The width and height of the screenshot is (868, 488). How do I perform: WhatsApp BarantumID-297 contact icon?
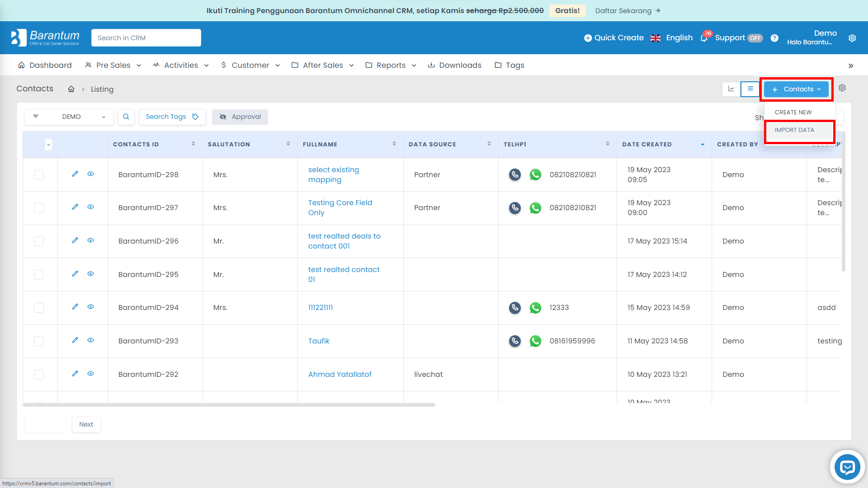[535, 207]
